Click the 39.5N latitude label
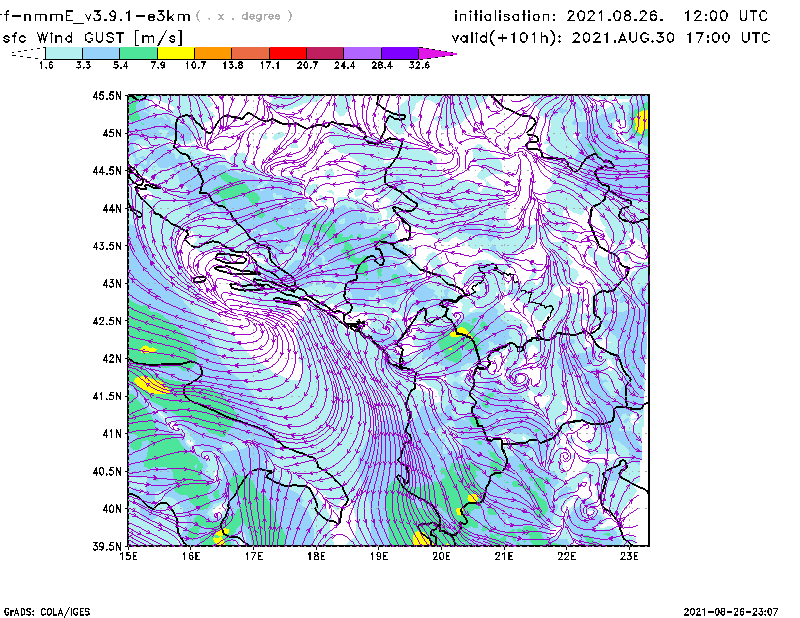800x618 pixels. (x=107, y=547)
